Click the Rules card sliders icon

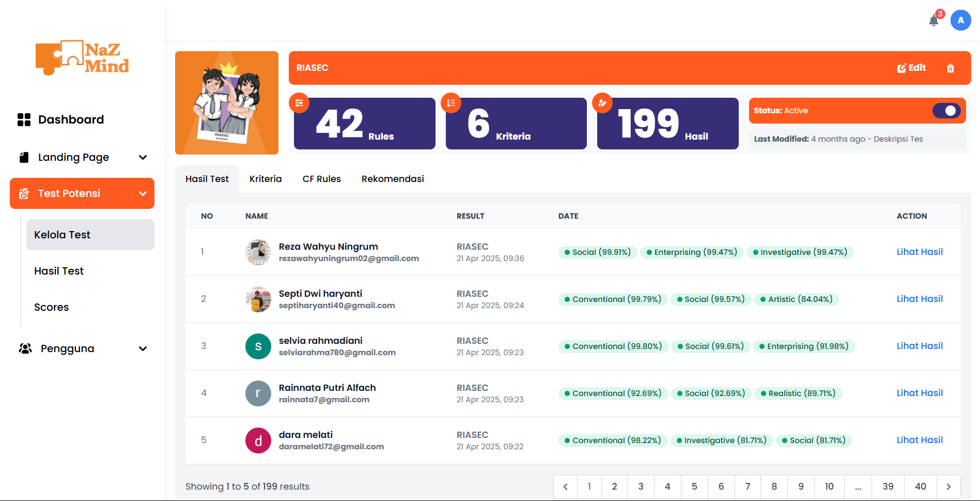(299, 103)
